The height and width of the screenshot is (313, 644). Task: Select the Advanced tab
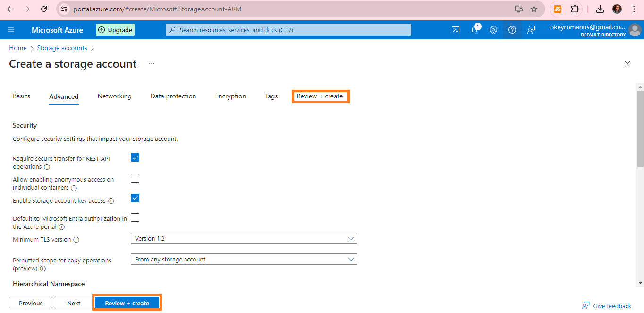(64, 96)
